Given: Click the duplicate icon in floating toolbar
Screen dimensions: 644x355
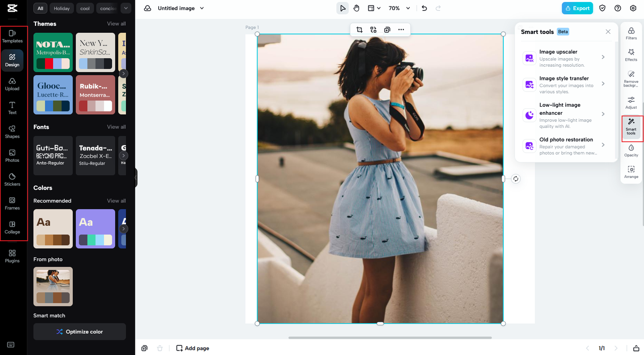Looking at the screenshot, I should coord(387,30).
